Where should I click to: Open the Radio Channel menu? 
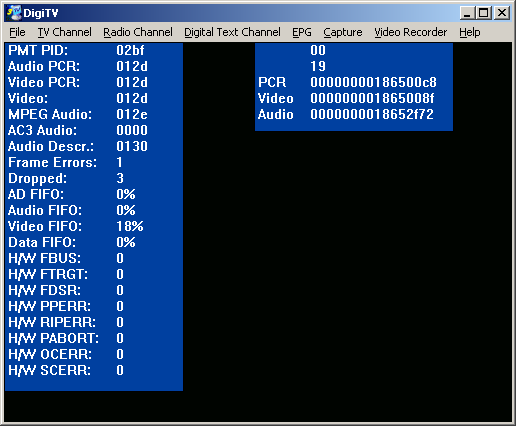coord(138,32)
